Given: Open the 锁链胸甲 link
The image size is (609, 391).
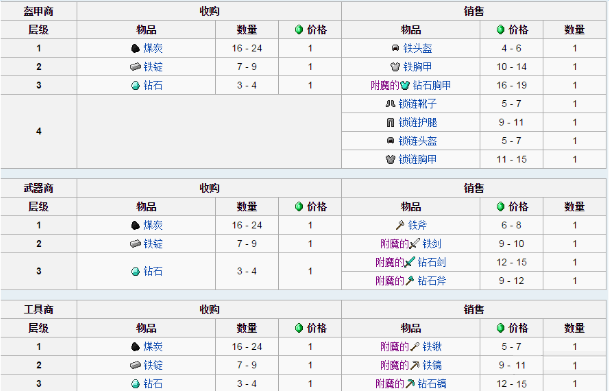Looking at the screenshot, I should [x=418, y=160].
